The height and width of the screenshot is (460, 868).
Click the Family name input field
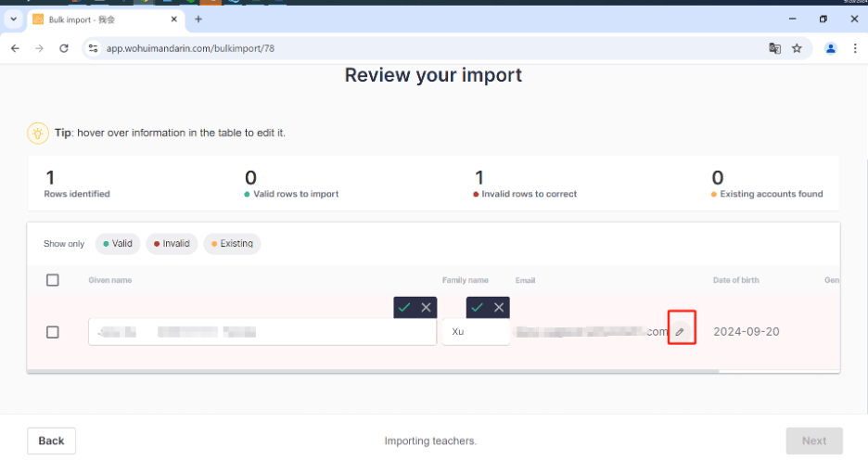[475, 332]
